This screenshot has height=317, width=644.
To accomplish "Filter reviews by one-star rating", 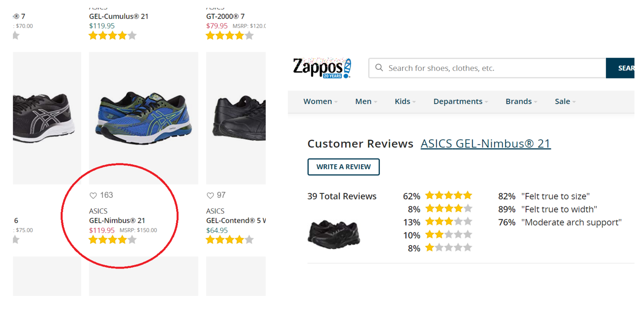I will [448, 248].
